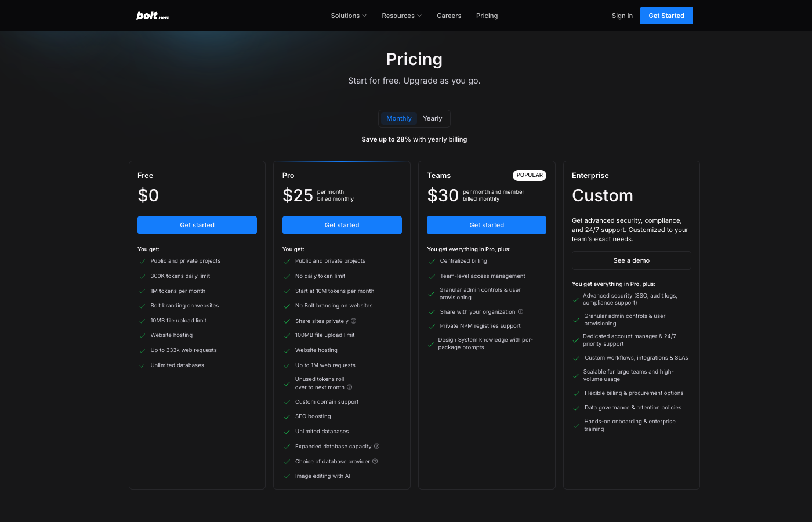Click the $30 Teams price

tap(443, 195)
